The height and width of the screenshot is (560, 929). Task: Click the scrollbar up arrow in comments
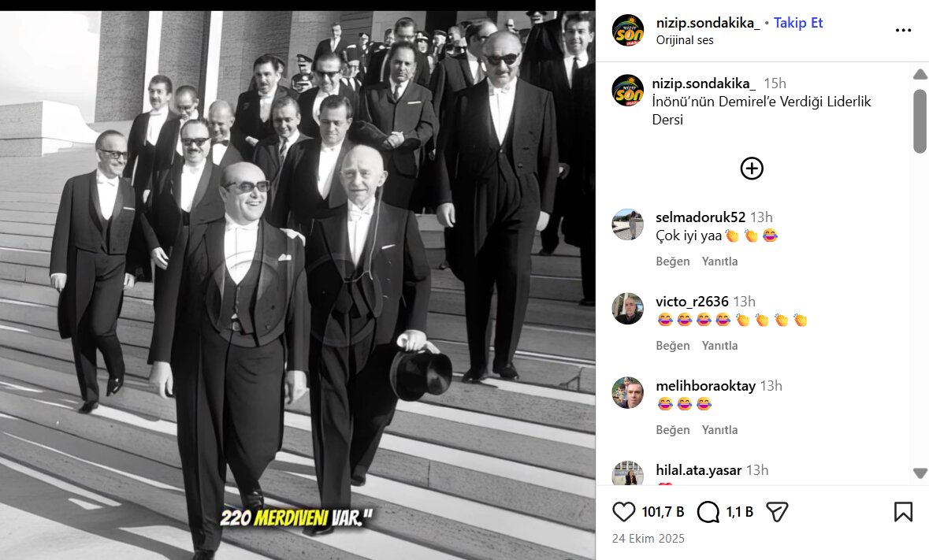(920, 74)
